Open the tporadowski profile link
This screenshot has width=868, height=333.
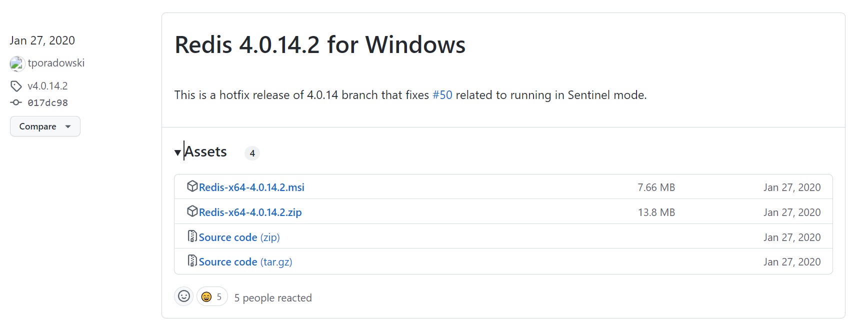click(x=56, y=63)
